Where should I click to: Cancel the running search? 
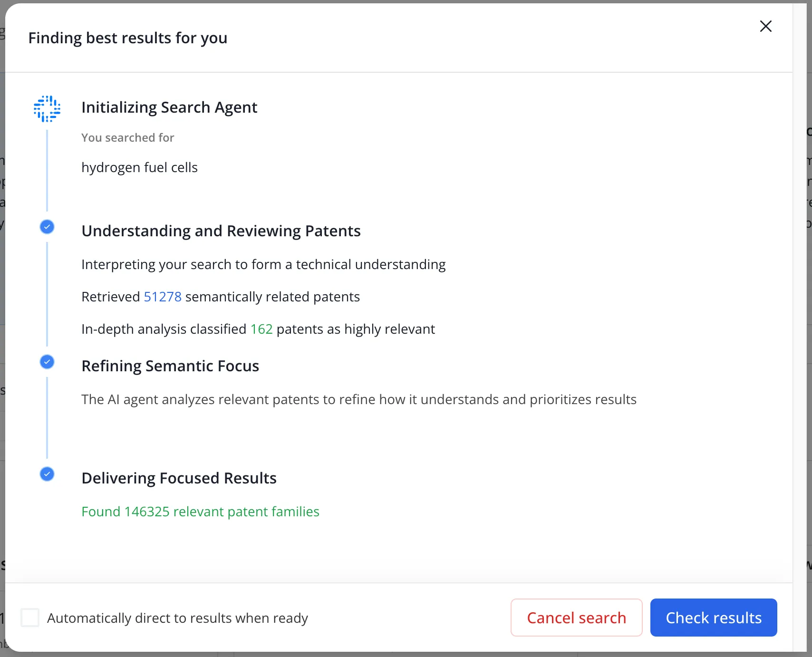click(x=576, y=618)
